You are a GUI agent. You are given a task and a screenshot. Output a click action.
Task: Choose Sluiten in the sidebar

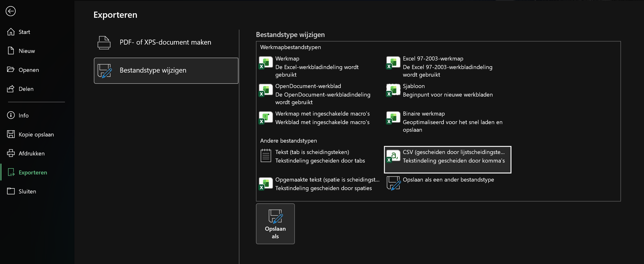pyautogui.click(x=37, y=191)
